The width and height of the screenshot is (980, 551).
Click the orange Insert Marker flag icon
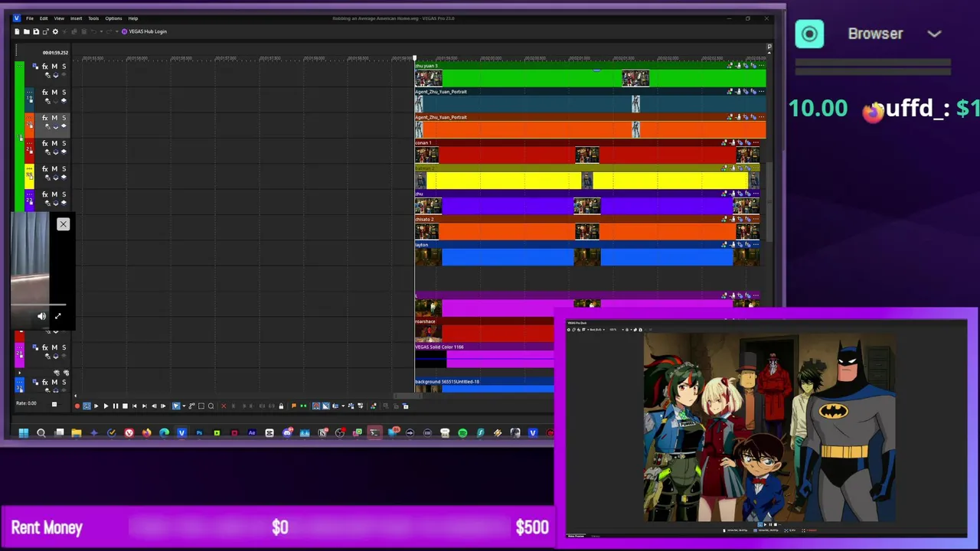pyautogui.click(x=293, y=406)
